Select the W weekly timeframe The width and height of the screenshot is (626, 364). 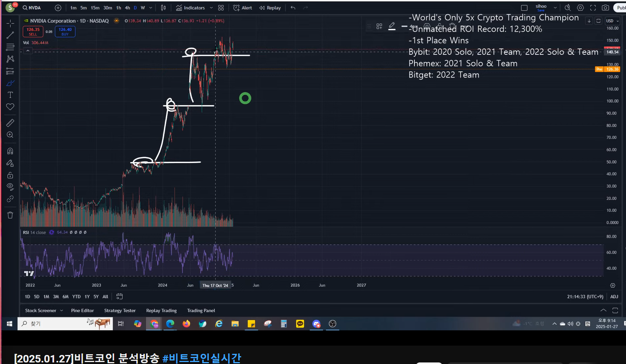coord(143,8)
